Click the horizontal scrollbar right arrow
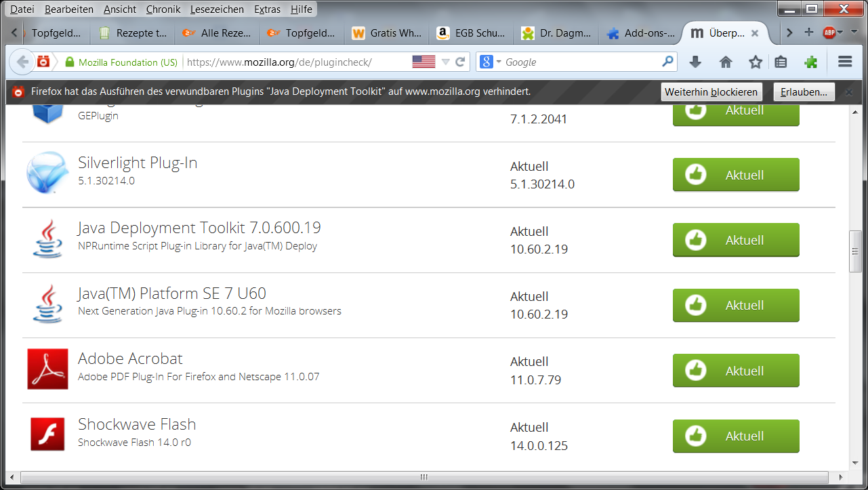The image size is (868, 490). point(843,477)
